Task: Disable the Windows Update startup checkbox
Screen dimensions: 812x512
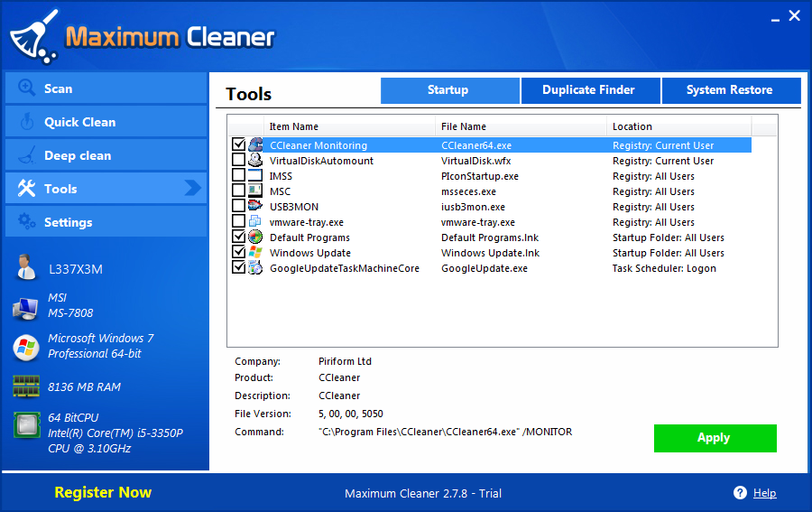Action: [239, 252]
